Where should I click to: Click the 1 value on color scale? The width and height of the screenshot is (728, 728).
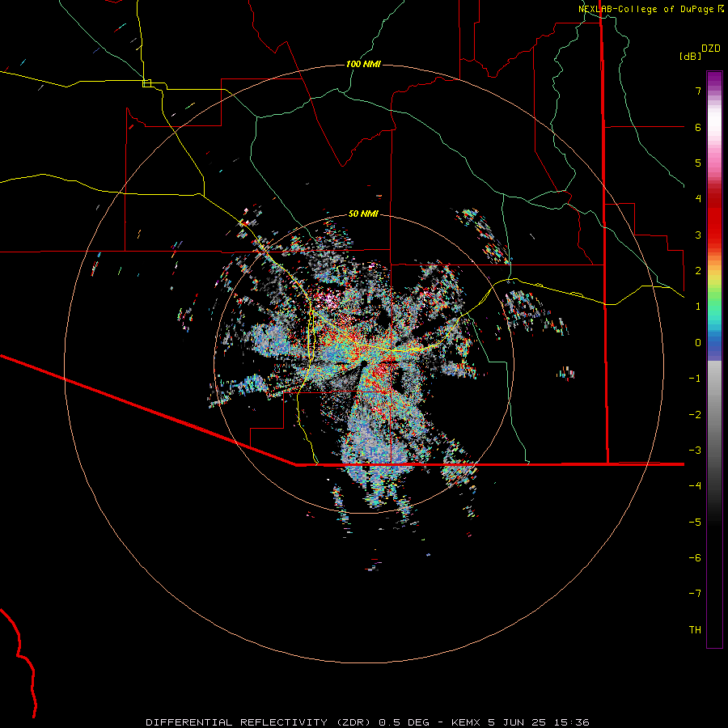[698, 307]
